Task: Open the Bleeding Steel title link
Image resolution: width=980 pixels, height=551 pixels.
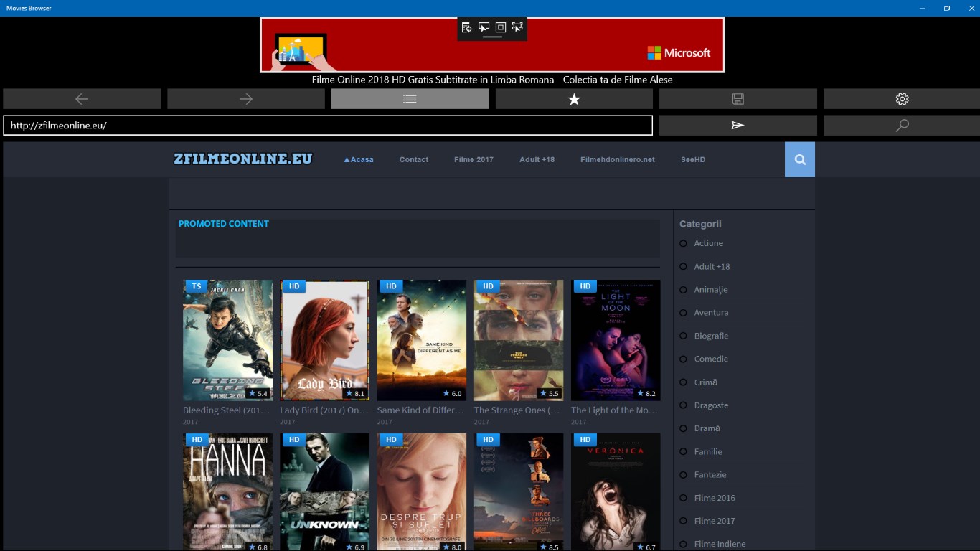Action: tap(227, 410)
